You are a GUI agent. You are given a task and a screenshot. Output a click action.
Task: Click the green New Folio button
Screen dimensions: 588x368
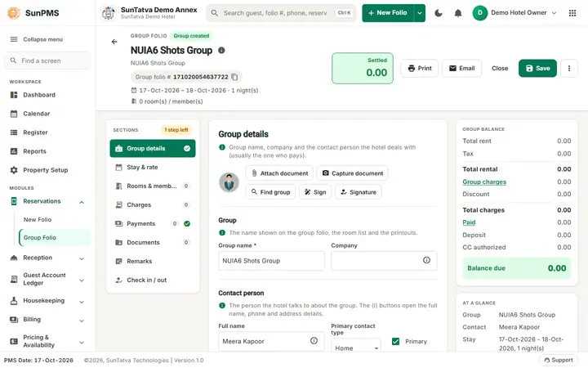click(388, 13)
